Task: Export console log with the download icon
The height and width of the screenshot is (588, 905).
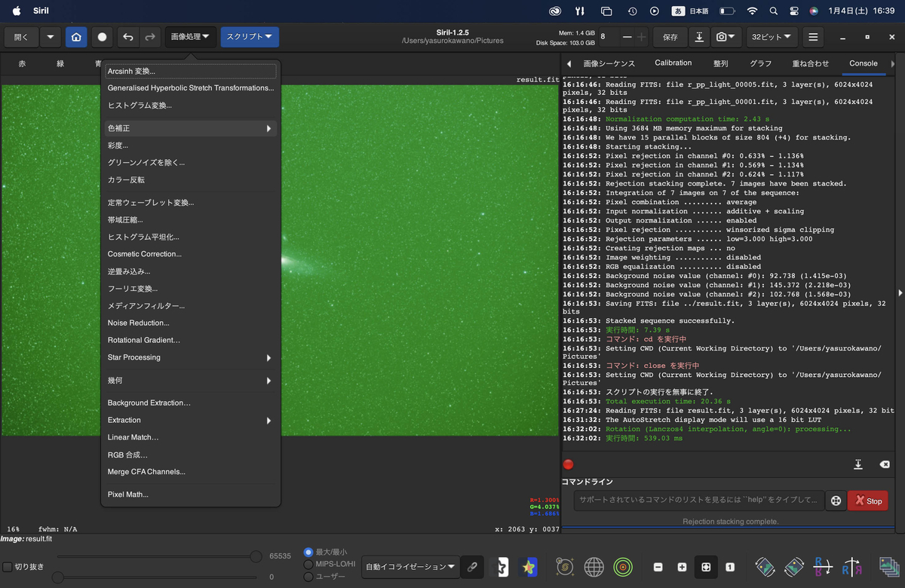Action: pyautogui.click(x=858, y=464)
